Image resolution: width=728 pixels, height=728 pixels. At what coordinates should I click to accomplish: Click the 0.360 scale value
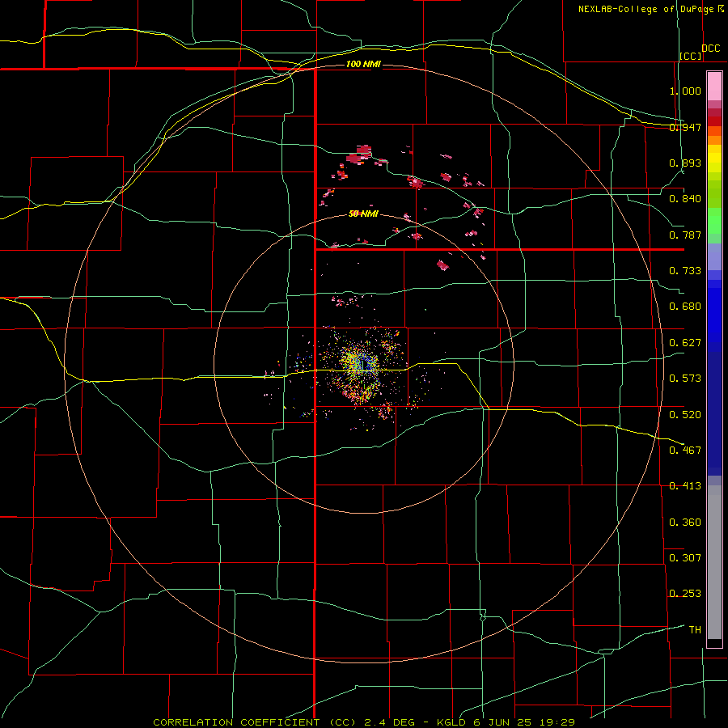coord(685,523)
